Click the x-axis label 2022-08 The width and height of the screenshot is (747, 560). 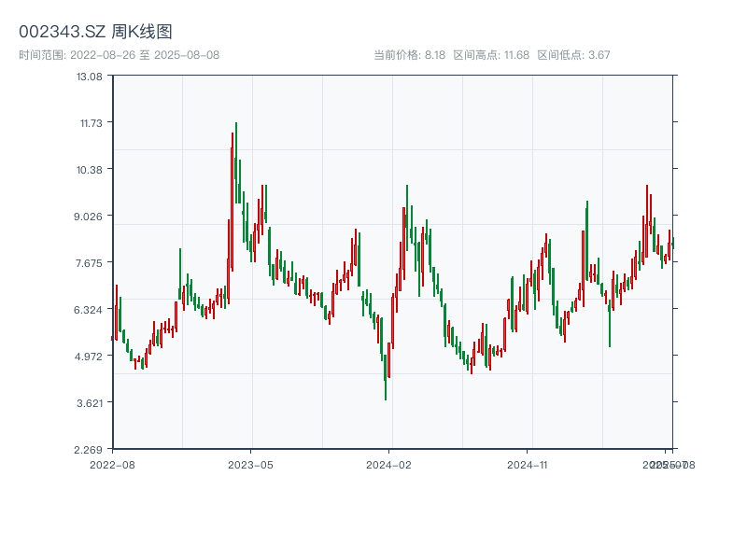(112, 465)
